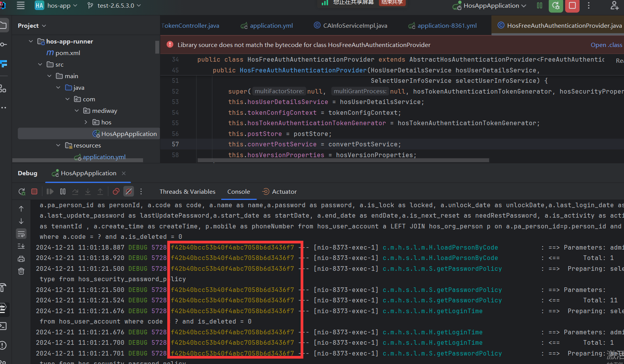This screenshot has height=364, width=624.
Task: Click the Debug panel title label
Action: tap(27, 173)
